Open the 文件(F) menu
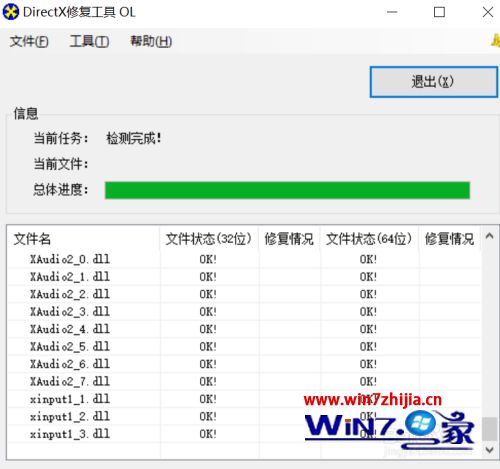The width and height of the screenshot is (500, 469). pyautogui.click(x=29, y=41)
